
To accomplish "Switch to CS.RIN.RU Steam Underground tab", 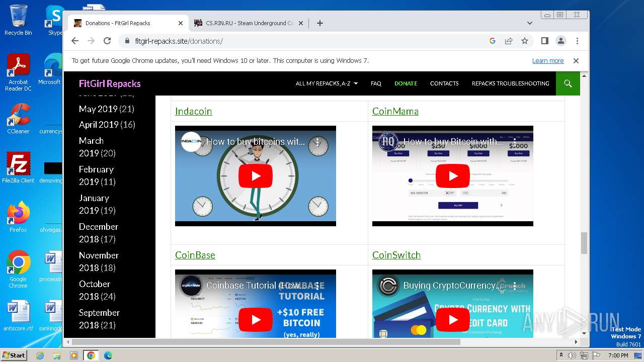I will (249, 23).
